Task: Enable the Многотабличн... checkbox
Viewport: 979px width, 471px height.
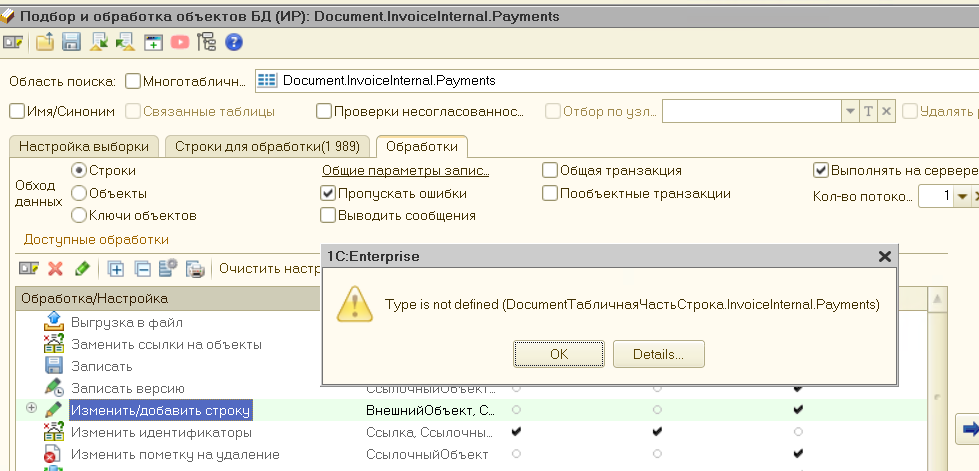Action: (x=135, y=81)
